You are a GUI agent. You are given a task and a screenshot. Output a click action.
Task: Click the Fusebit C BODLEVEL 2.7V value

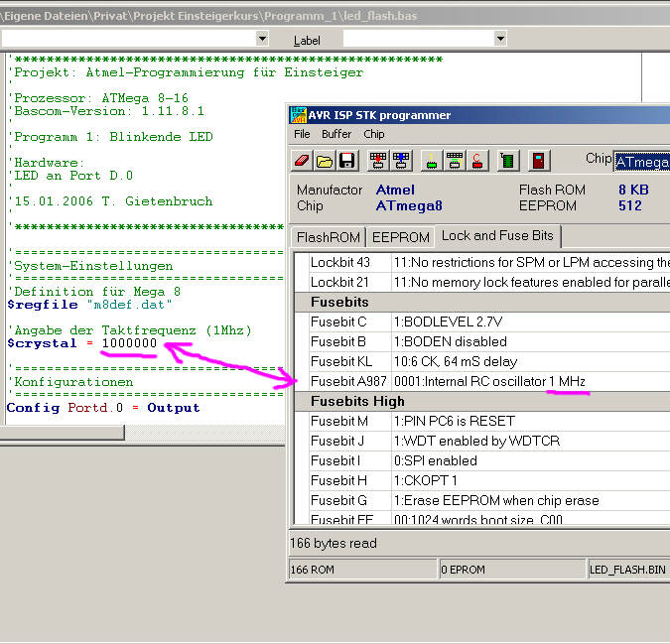click(531, 322)
